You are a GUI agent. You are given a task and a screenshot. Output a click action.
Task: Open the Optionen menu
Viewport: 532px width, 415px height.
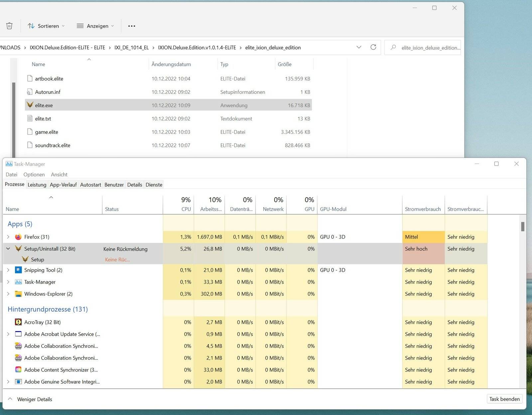[34, 175]
